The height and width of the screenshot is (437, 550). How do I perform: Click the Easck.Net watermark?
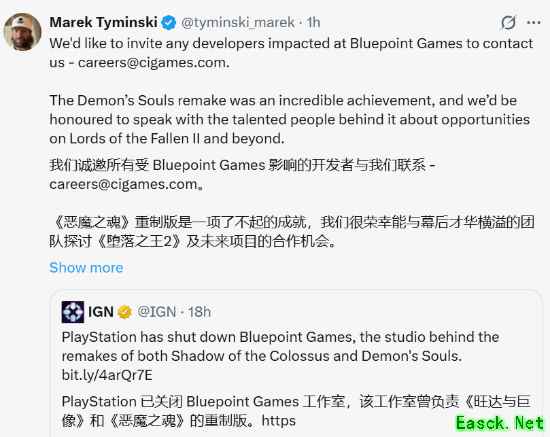coord(500,423)
